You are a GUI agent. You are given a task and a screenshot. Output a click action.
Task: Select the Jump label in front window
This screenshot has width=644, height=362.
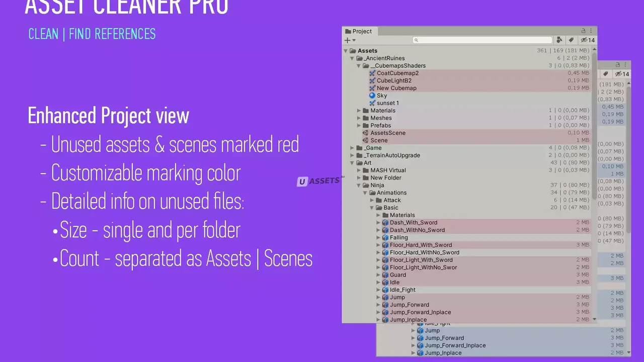point(397,297)
